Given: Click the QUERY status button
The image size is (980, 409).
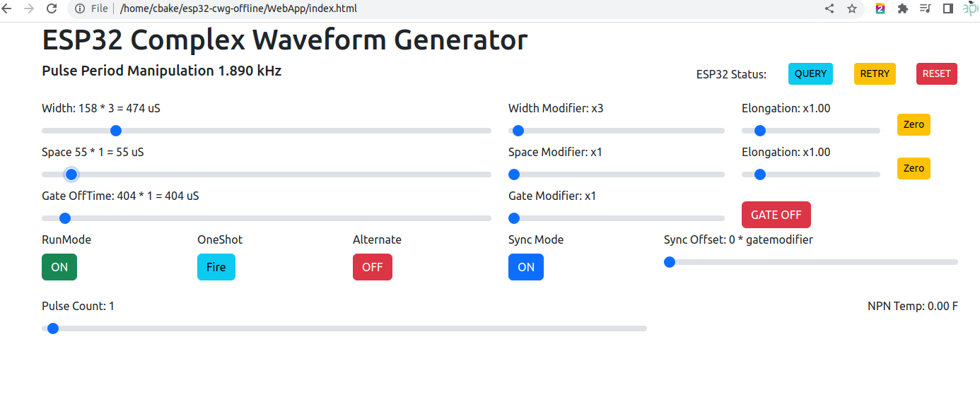Looking at the screenshot, I should 810,73.
